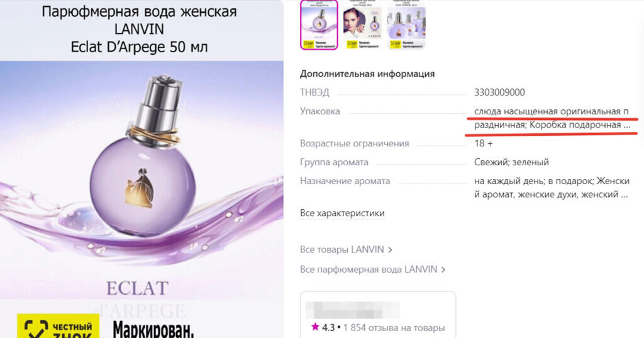Image resolution: width=644 pixels, height=338 pixels.
Task: Click the 4.3 seller rating value
Action: pos(328,328)
